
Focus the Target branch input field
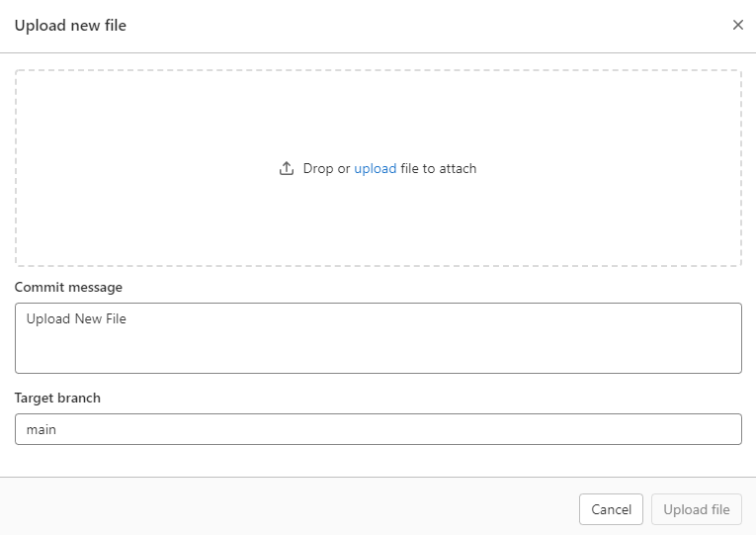pyautogui.click(x=378, y=429)
